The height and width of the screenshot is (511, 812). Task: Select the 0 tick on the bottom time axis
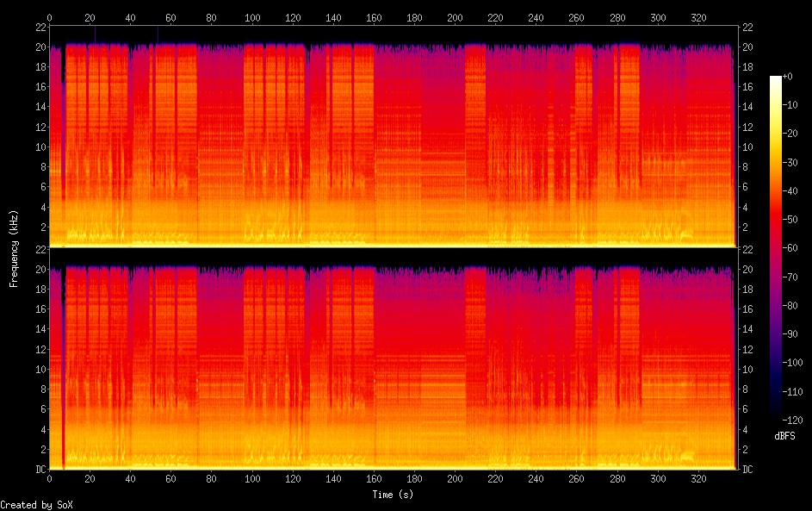[49, 479]
